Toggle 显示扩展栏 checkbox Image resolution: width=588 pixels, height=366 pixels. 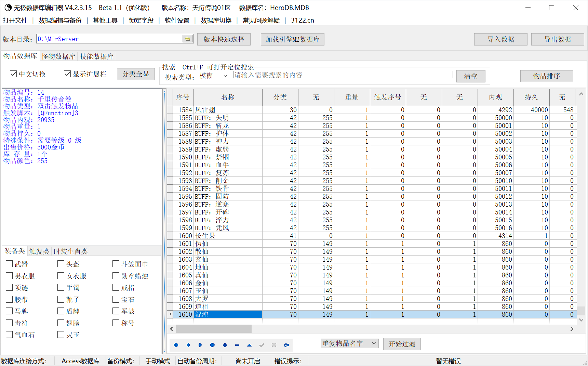pyautogui.click(x=67, y=74)
